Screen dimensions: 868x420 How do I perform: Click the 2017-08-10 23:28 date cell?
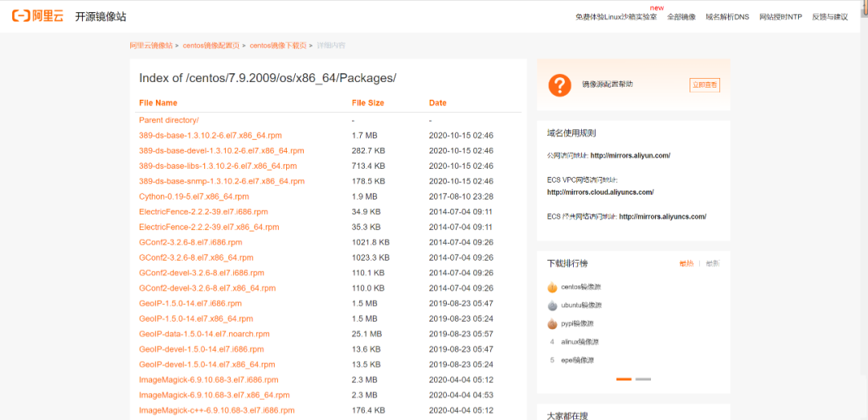point(461,196)
